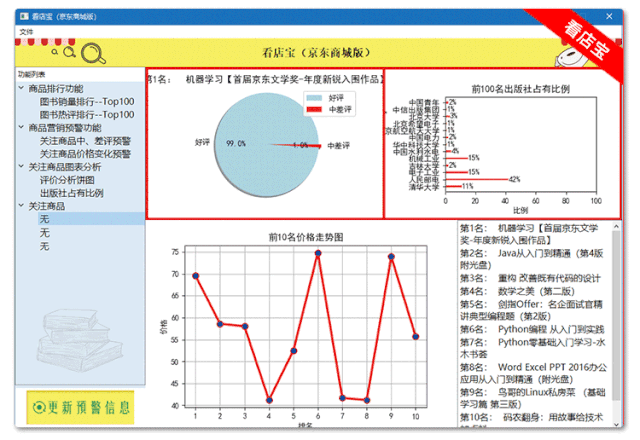Click the 前10名价格走势图 chart title

click(306, 237)
